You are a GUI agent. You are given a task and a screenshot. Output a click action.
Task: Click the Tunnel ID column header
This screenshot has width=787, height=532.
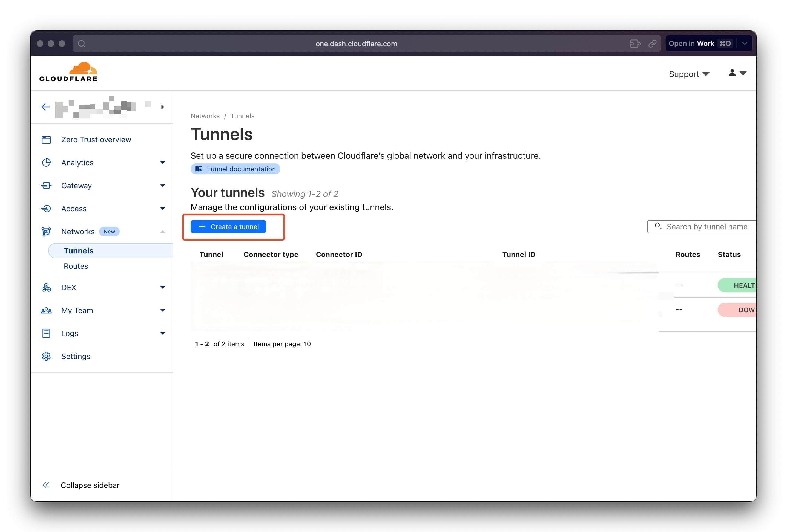[x=518, y=255]
